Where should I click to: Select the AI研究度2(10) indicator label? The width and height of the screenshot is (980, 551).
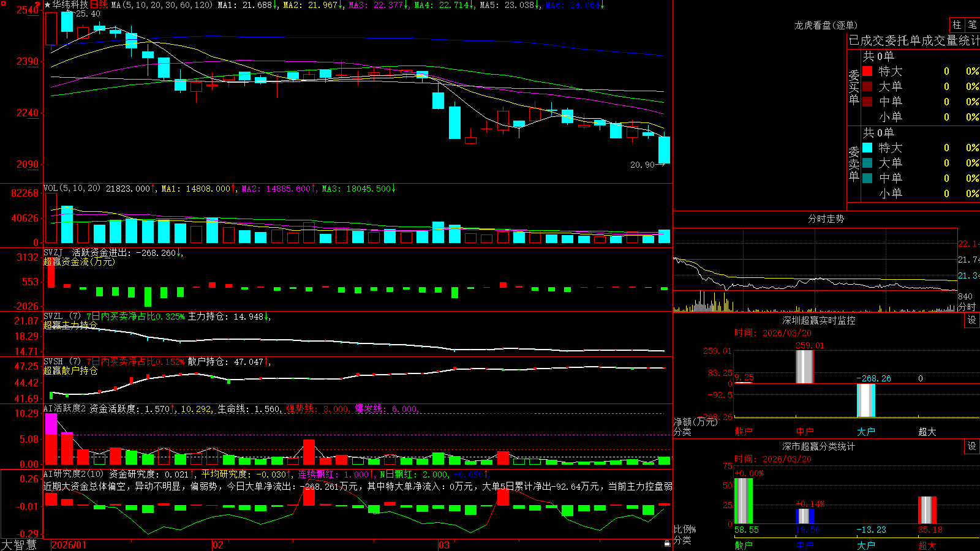74,474
